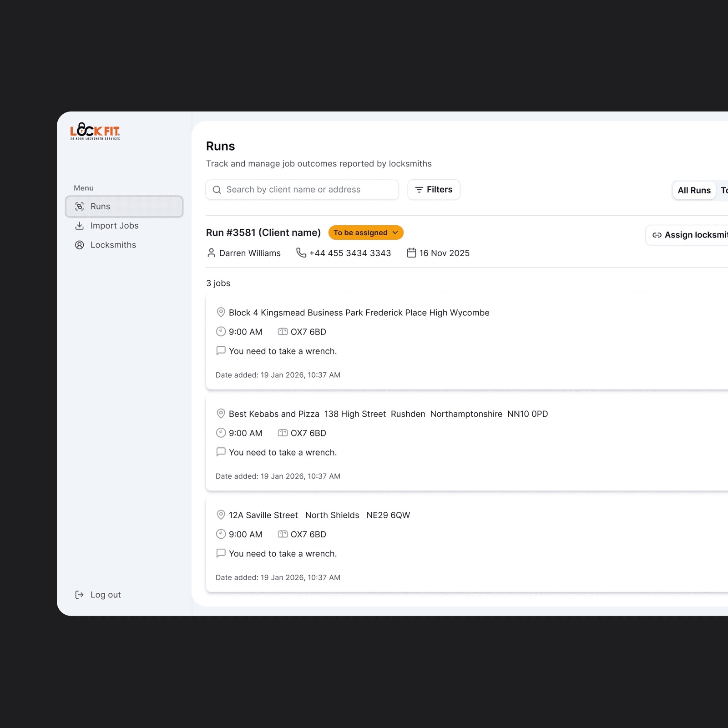Click Assign locksmith button

[x=687, y=235]
